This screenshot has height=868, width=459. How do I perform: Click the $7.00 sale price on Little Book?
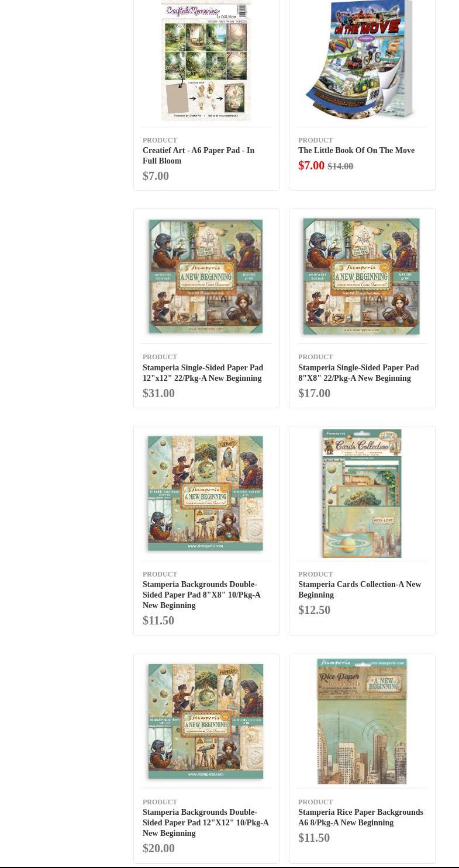pyautogui.click(x=311, y=165)
